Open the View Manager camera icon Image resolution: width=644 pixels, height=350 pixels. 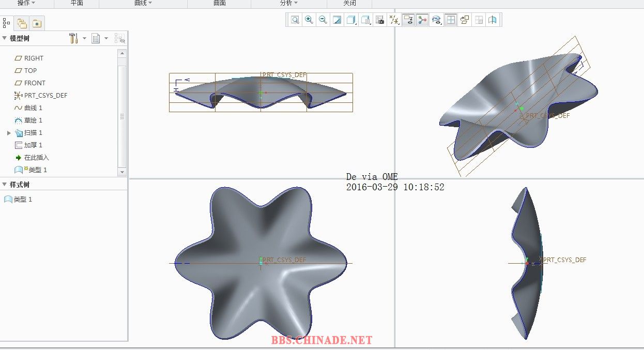pyautogui.click(x=380, y=20)
